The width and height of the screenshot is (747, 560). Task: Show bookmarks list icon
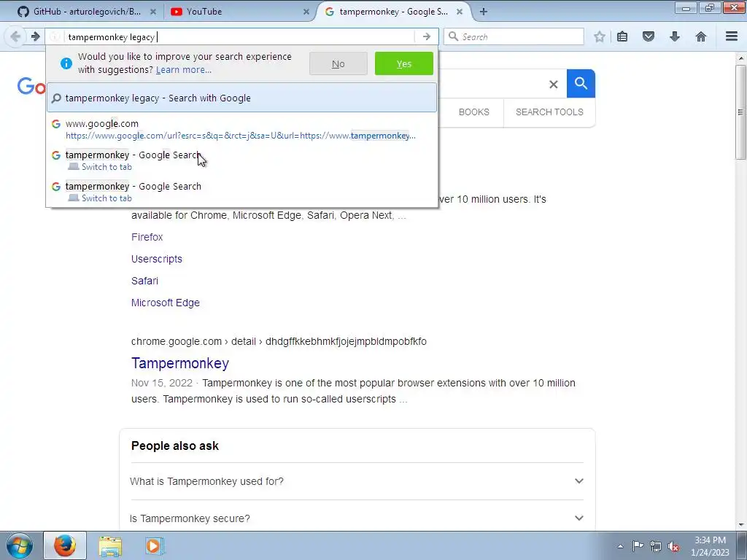pos(622,36)
